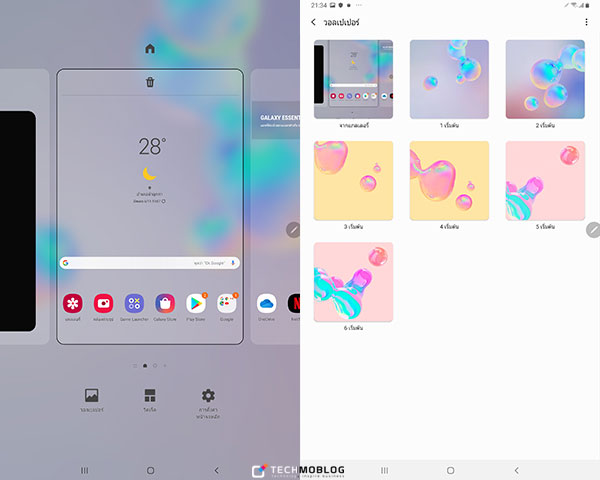Tap the Google search input bar

(x=150, y=263)
